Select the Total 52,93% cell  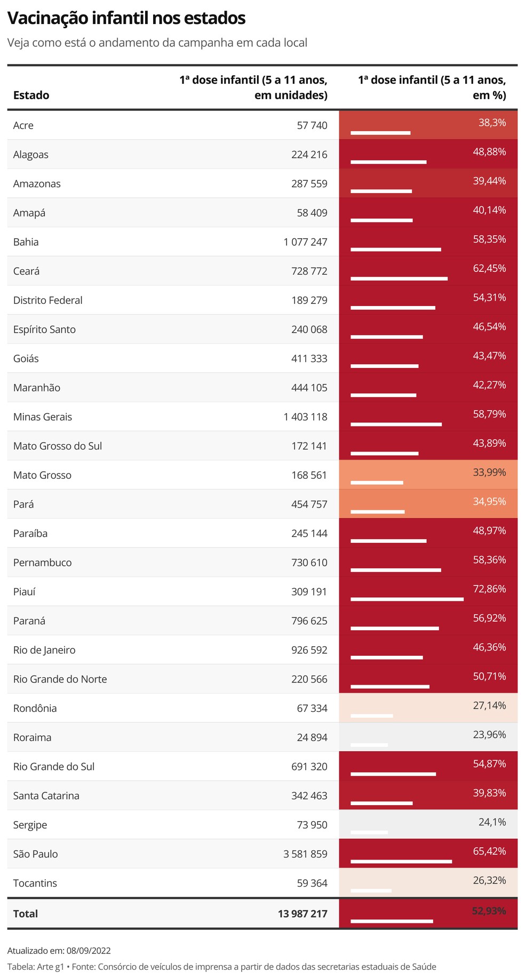click(x=428, y=913)
